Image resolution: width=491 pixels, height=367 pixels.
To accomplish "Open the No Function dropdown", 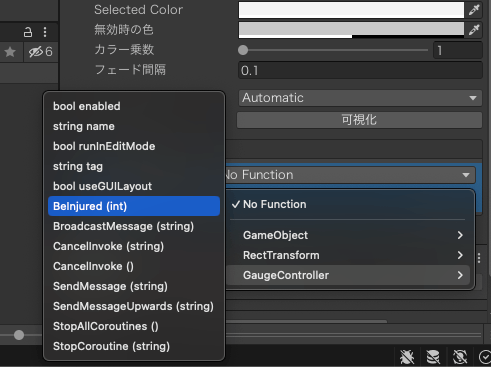I will point(350,175).
